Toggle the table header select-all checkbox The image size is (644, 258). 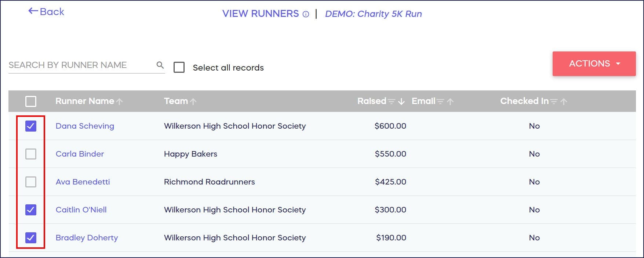(31, 101)
